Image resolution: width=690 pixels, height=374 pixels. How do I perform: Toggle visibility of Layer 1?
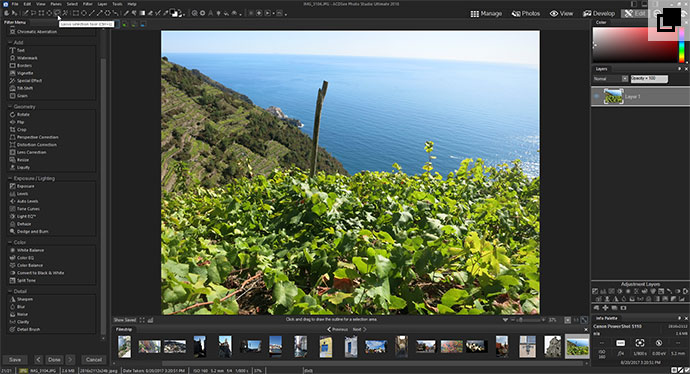click(597, 96)
